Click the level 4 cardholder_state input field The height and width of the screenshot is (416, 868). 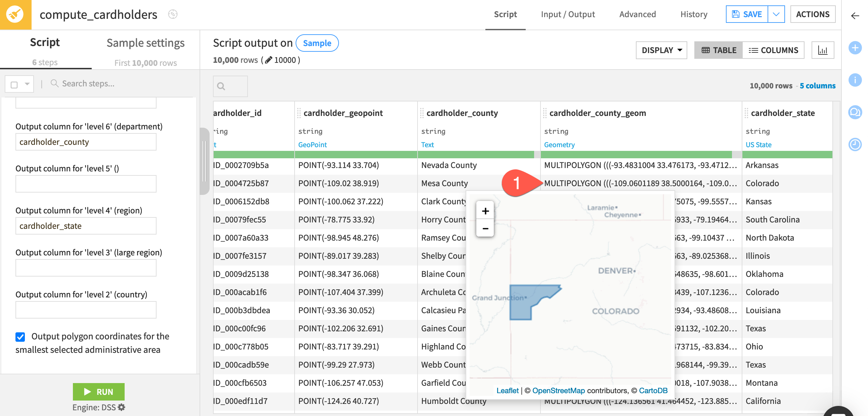tap(86, 226)
